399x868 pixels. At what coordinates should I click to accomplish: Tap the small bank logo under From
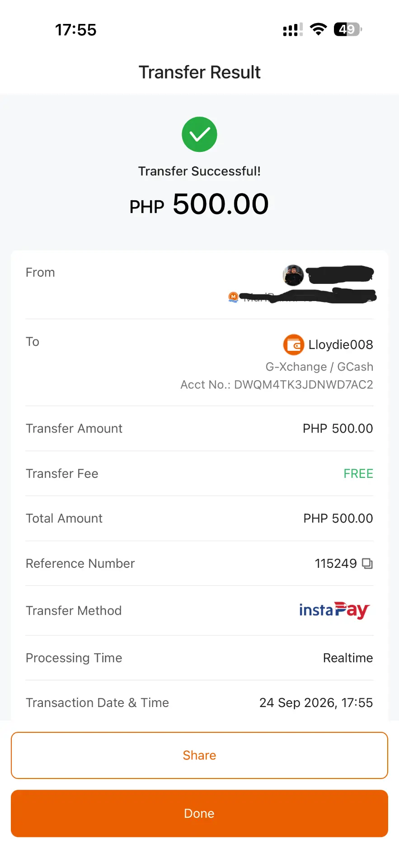click(x=233, y=297)
